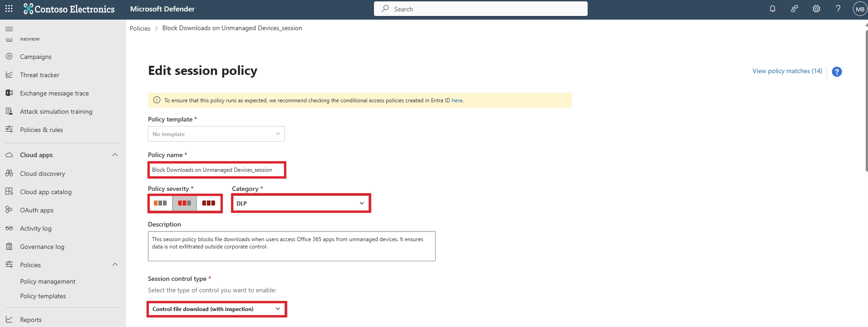
Task: Go to OAuth apps
Action: (37, 210)
